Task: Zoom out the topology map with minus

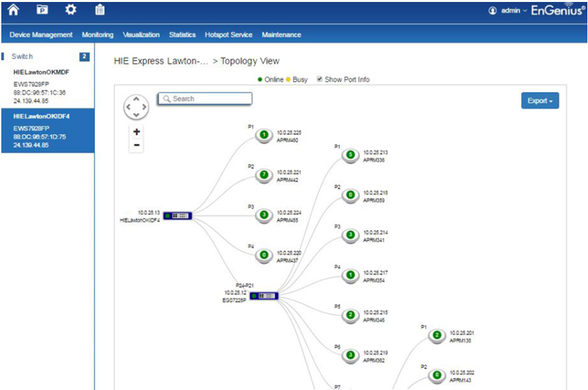Action: pyautogui.click(x=137, y=145)
